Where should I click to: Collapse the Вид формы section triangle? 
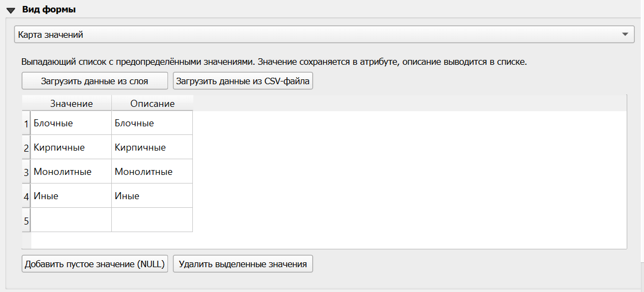click(x=11, y=10)
